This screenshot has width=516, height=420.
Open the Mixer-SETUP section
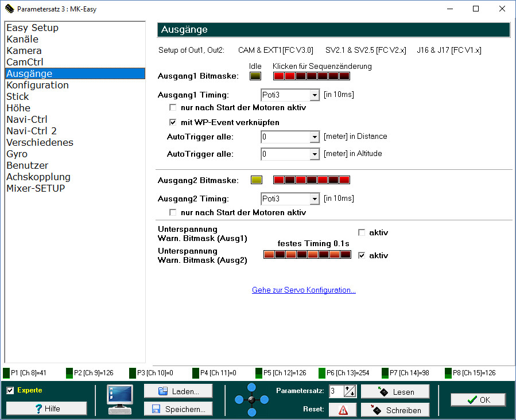point(36,188)
